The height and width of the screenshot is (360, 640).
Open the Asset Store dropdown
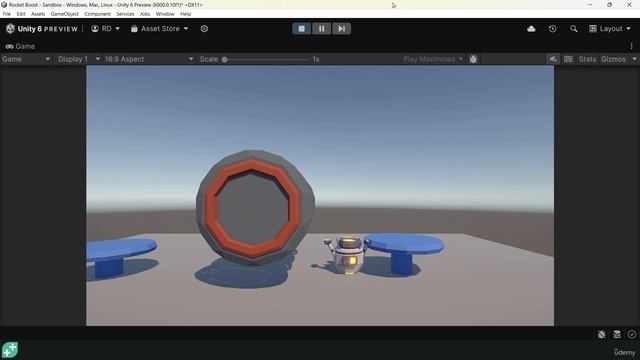click(159, 29)
